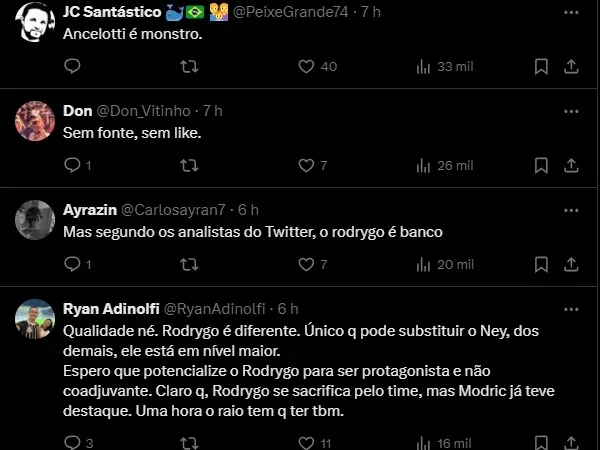Click Don's profile avatar picture
600x450 pixels.
click(35, 121)
